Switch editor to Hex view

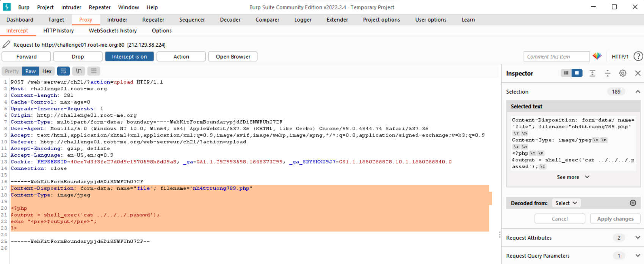click(47, 71)
